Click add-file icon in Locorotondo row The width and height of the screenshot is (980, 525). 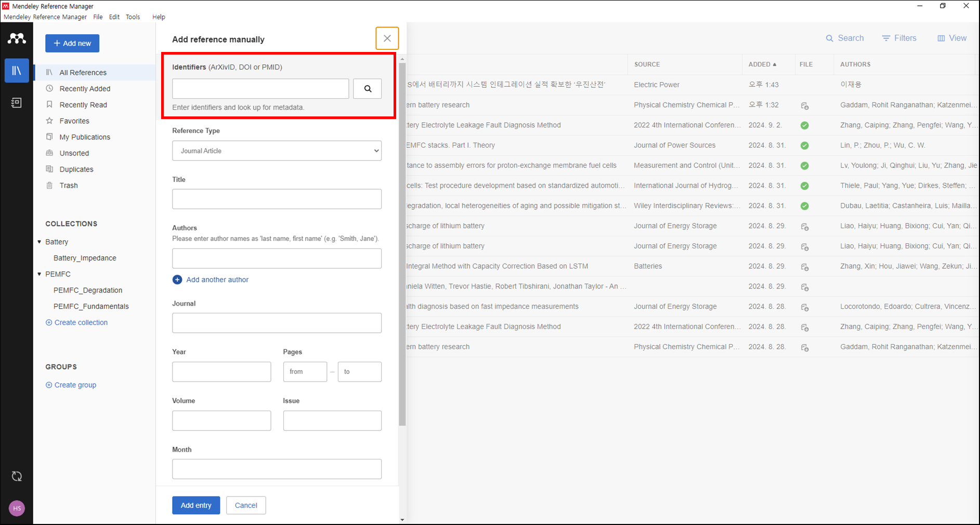(x=805, y=307)
